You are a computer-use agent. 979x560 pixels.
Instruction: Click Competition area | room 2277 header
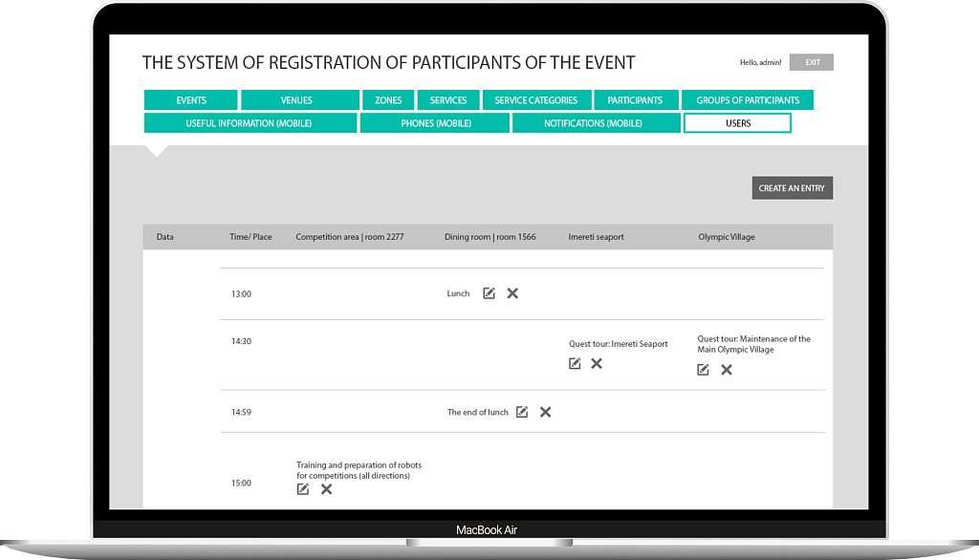coord(350,237)
